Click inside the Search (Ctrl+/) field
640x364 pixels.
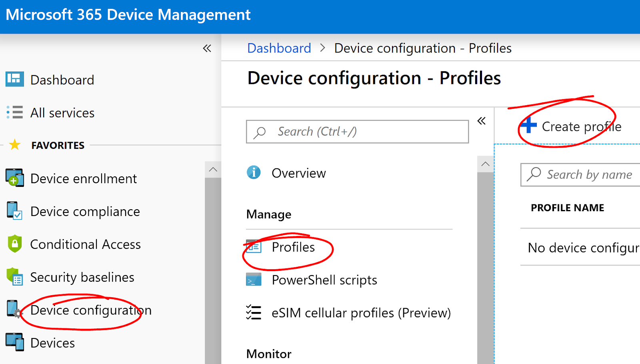(x=357, y=131)
